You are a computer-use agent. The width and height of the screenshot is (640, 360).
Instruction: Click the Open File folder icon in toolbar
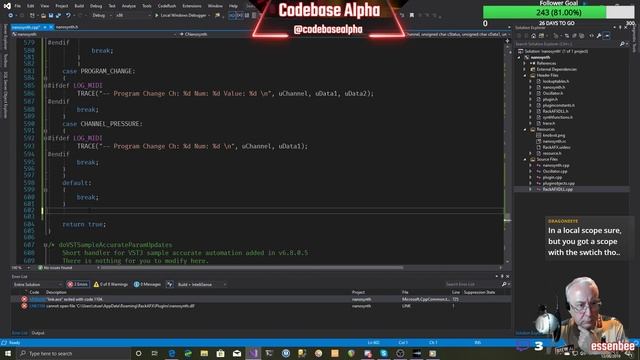tap(43, 16)
